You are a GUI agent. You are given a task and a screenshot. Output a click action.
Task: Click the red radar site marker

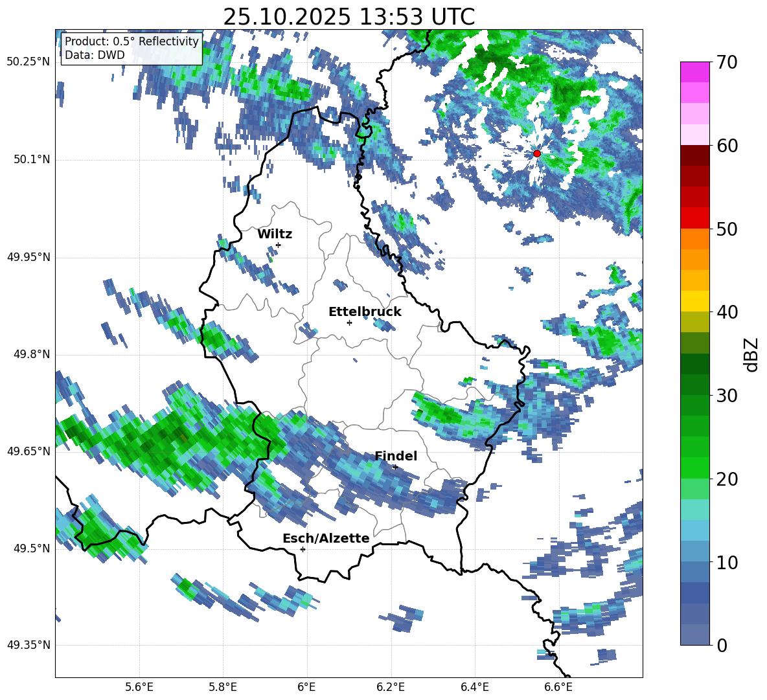click(x=536, y=153)
